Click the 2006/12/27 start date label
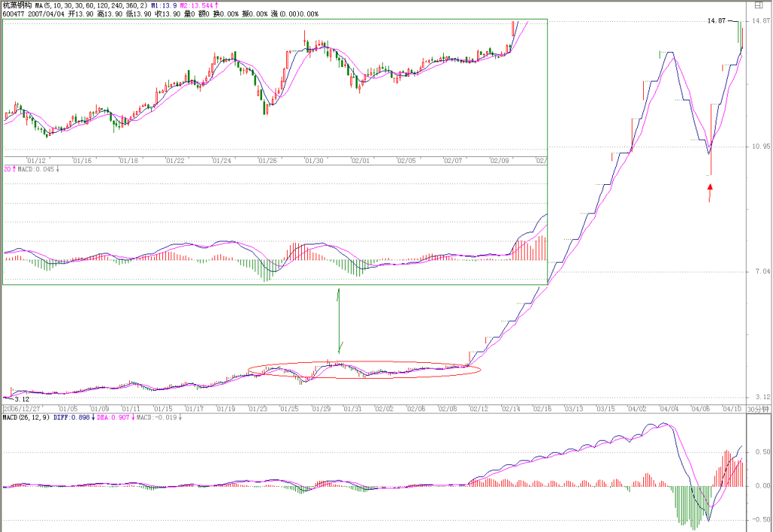Image resolution: width=773 pixels, height=532 pixels. click(22, 409)
